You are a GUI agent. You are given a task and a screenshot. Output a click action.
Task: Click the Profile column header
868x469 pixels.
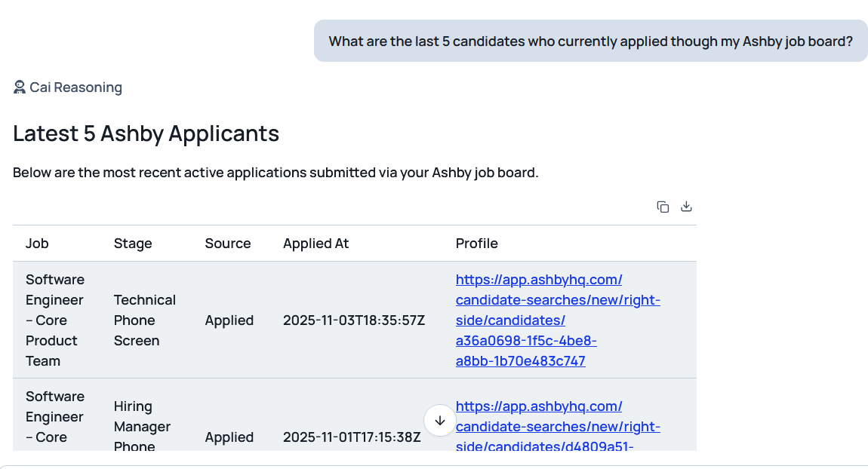point(476,244)
